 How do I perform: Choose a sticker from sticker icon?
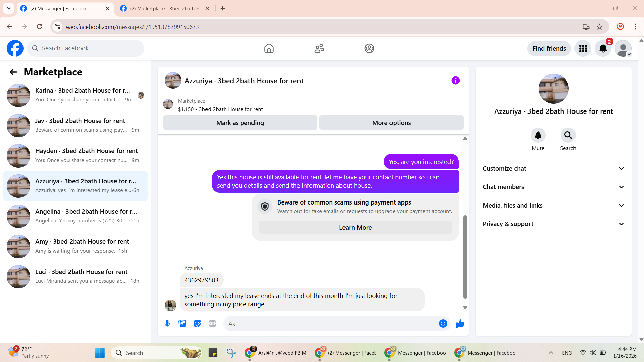197,324
